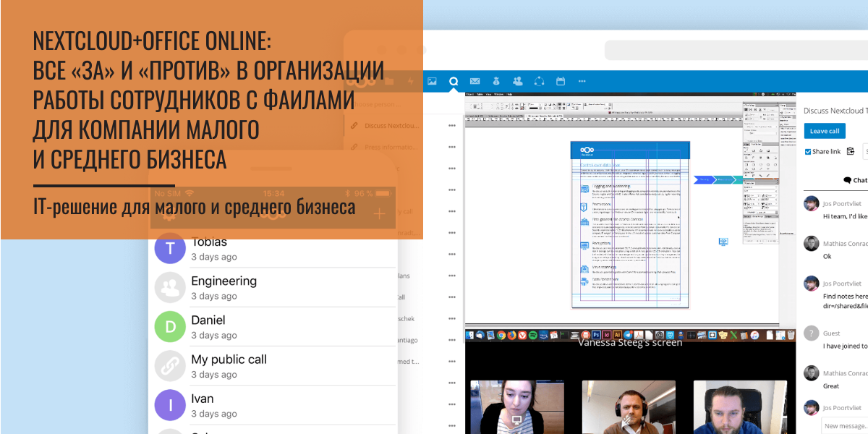Open options menu for Discuss Nextcloud conversation
Screen dimensions: 868x434
pos(451,126)
